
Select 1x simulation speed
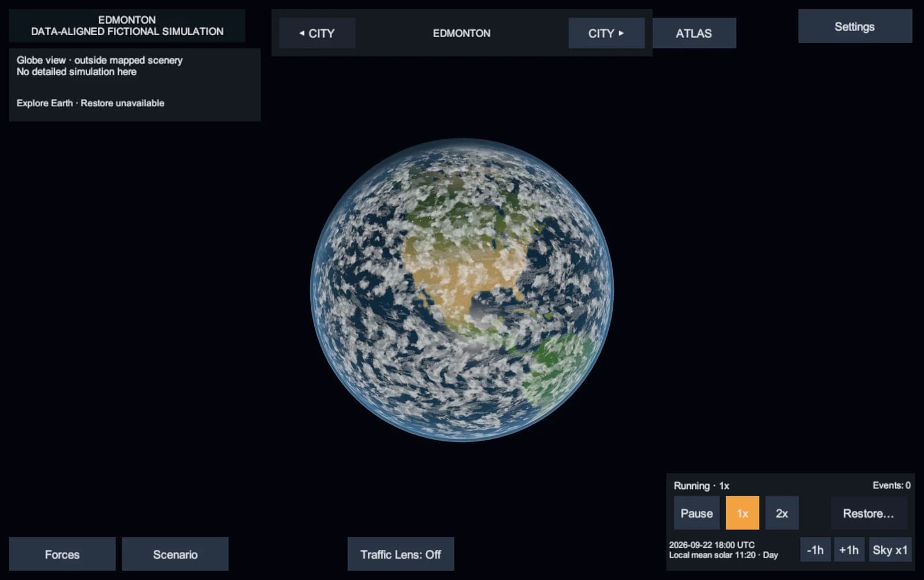[743, 513]
